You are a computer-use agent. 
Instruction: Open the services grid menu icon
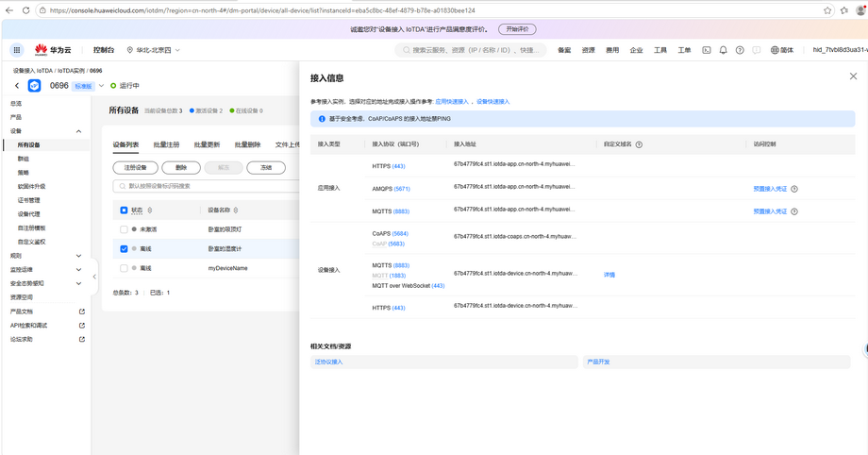click(17, 50)
